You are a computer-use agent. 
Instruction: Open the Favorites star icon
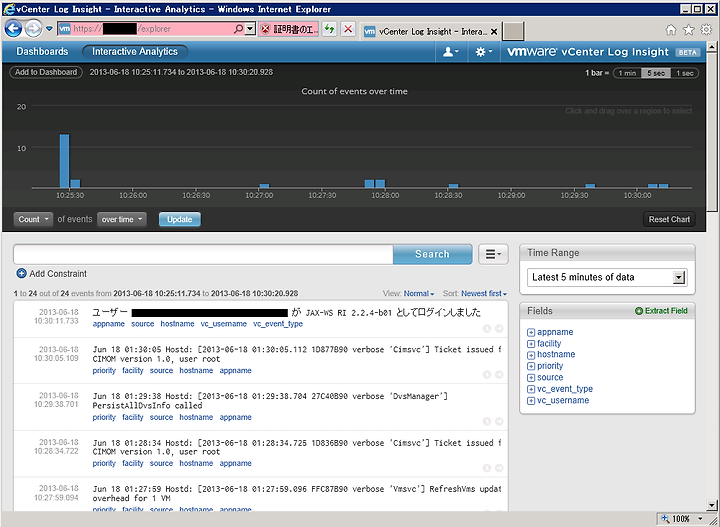tap(689, 30)
